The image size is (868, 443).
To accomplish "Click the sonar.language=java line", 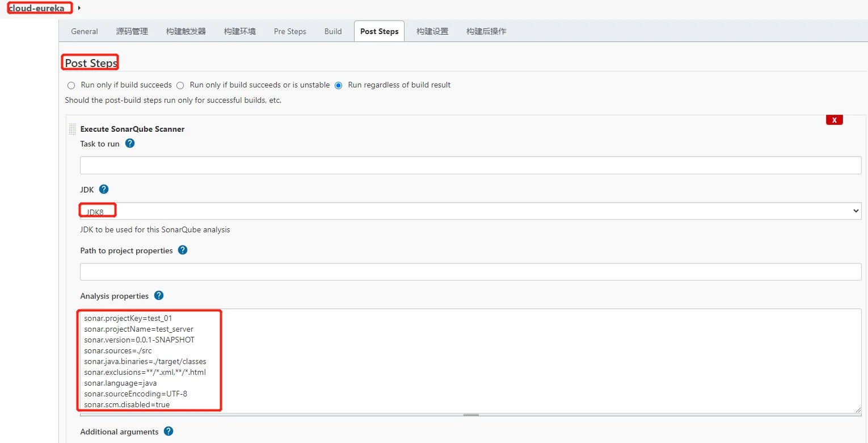I will (x=120, y=383).
